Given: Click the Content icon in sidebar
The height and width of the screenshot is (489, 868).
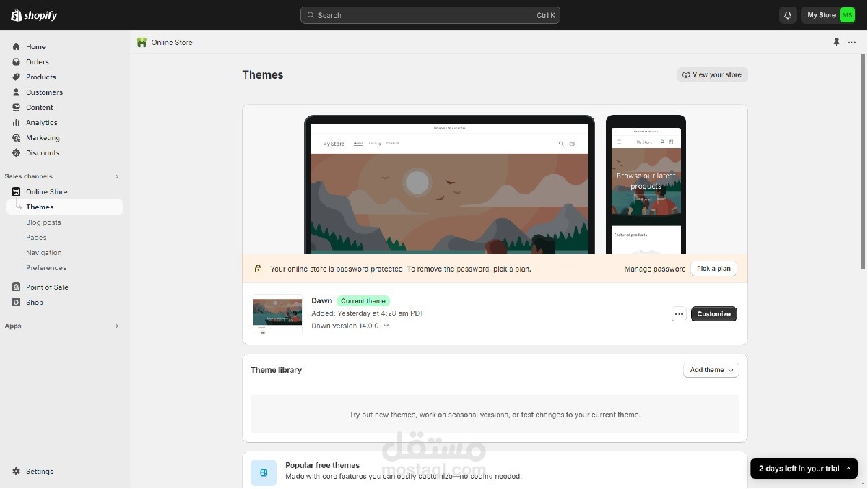Looking at the screenshot, I should [x=17, y=108].
